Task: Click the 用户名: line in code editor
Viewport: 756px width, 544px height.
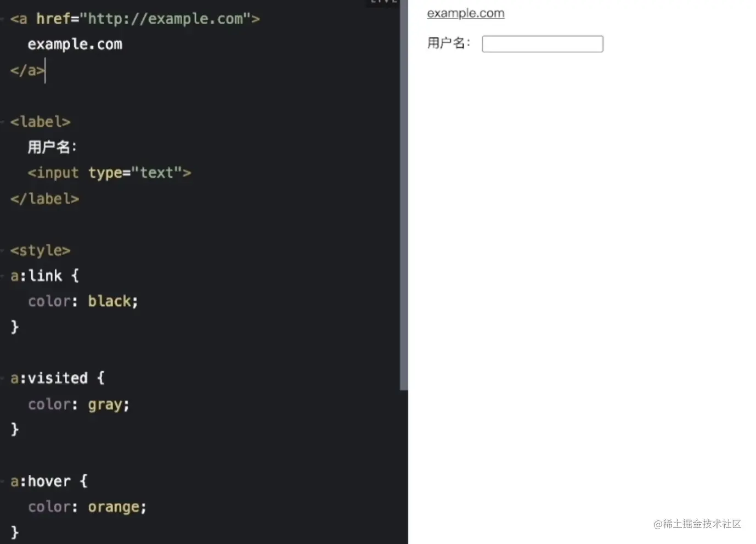Action: coord(52,147)
